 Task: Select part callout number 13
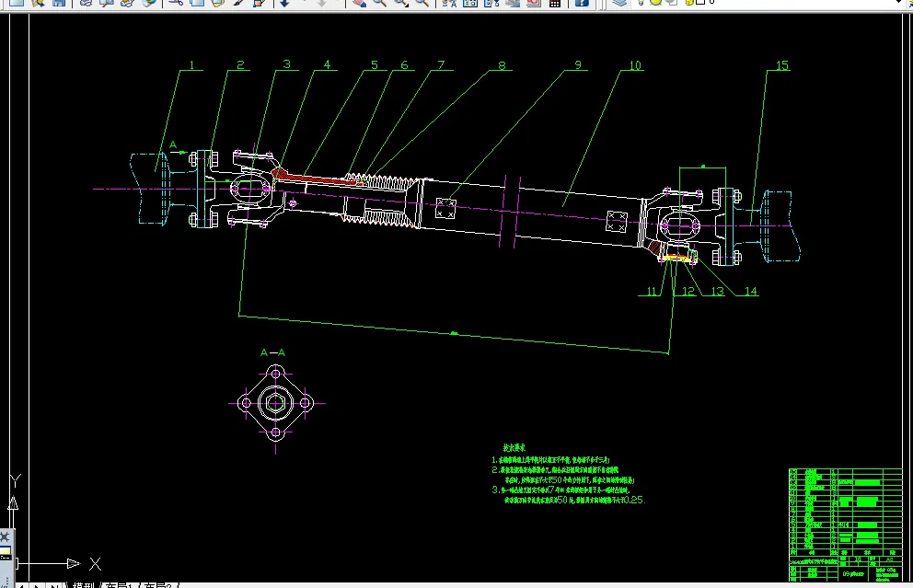(x=717, y=291)
